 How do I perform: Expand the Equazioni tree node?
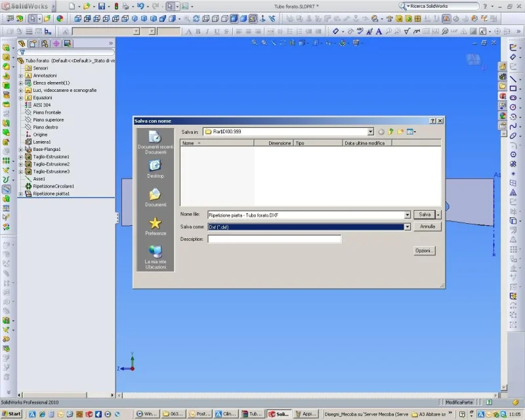pyautogui.click(x=21, y=98)
